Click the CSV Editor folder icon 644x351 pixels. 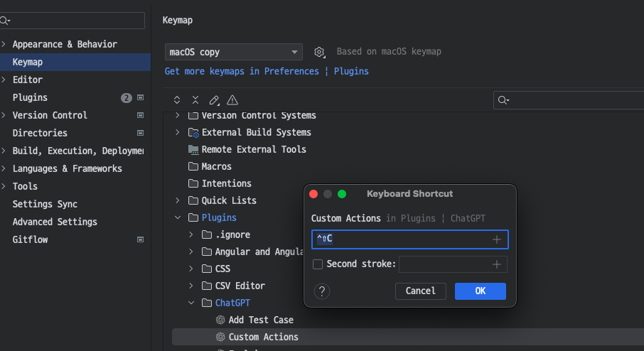click(207, 286)
